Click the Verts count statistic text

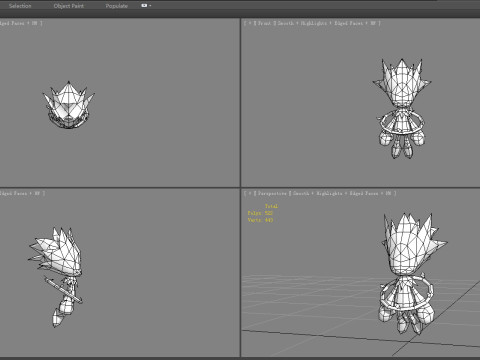(260, 220)
